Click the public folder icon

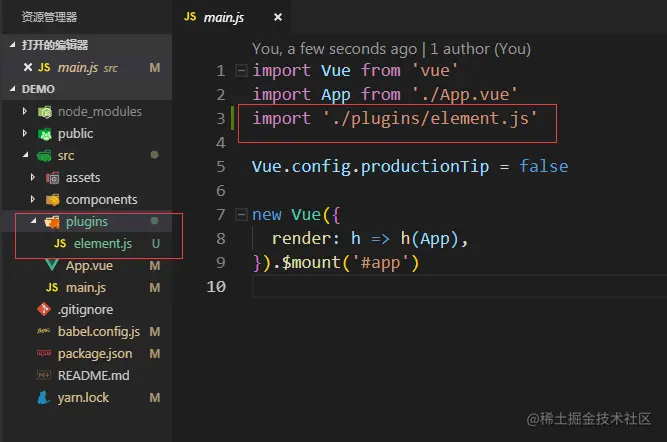tap(44, 133)
